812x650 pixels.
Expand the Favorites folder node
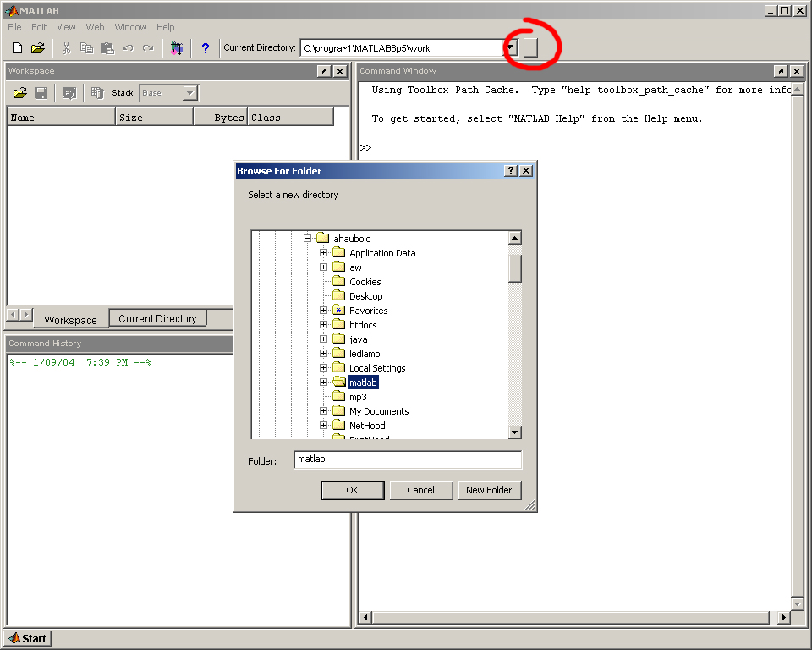click(x=324, y=311)
